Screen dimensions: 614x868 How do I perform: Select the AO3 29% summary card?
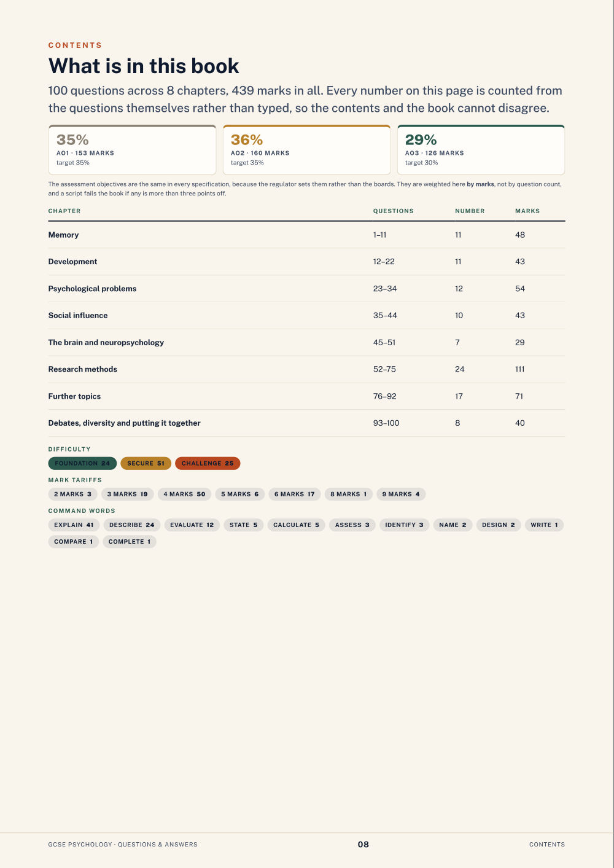(481, 150)
